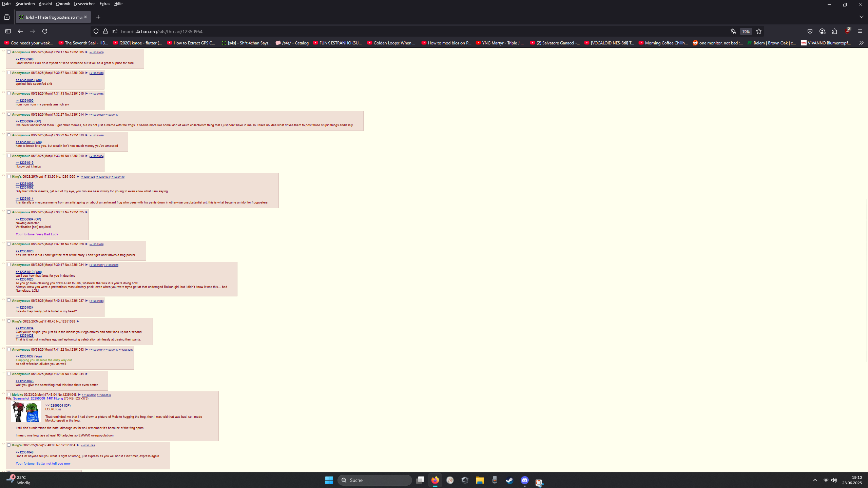The height and width of the screenshot is (488, 868).
Task: Bookmark this page with star icon
Action: (x=759, y=31)
